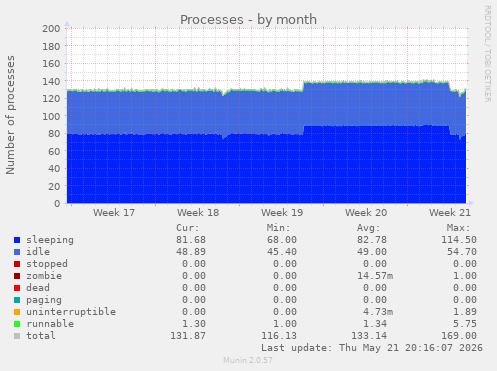Click the 'Max:' column header
The image size is (497, 371).
click(459, 228)
